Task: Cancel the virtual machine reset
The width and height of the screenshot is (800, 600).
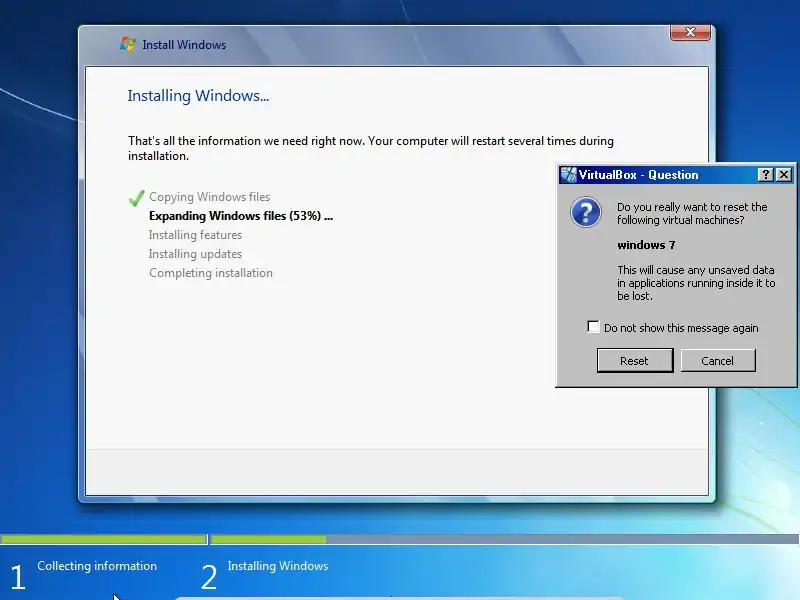Action: [x=717, y=361]
